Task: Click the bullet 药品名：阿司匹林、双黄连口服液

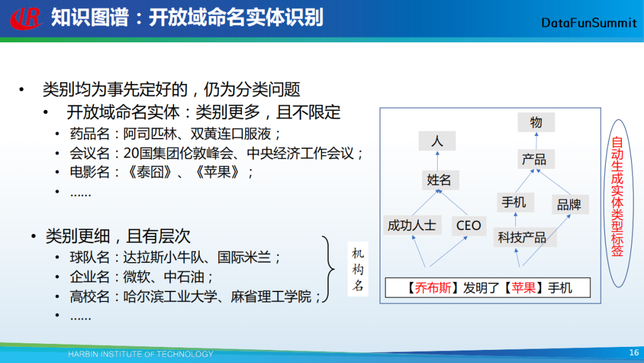Action: (x=175, y=134)
